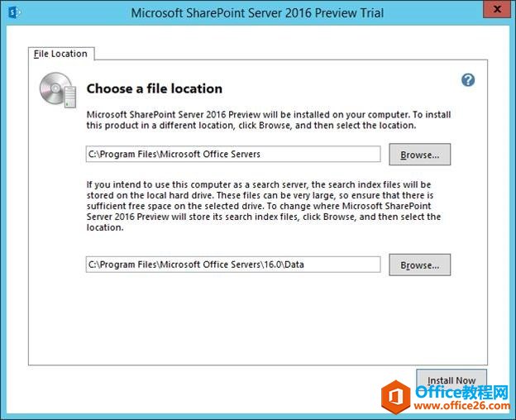Click the Microsoft SharePoint Server 2016 Preview Trial title

click(257, 13)
